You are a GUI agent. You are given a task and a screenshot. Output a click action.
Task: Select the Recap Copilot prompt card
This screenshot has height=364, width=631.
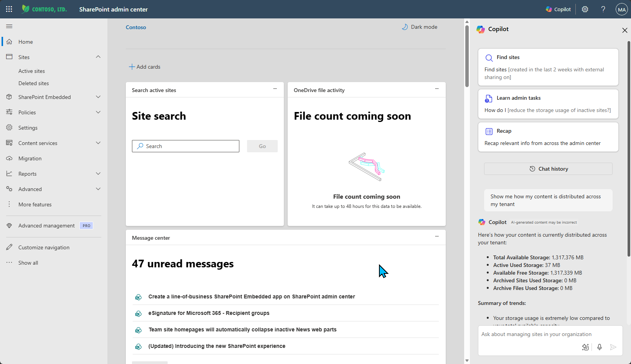coord(548,137)
